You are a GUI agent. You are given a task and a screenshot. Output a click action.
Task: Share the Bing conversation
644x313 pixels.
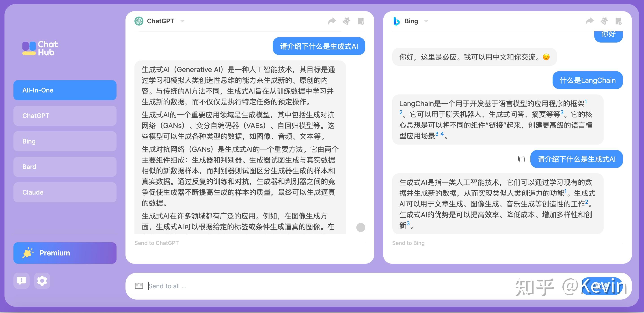click(x=590, y=21)
